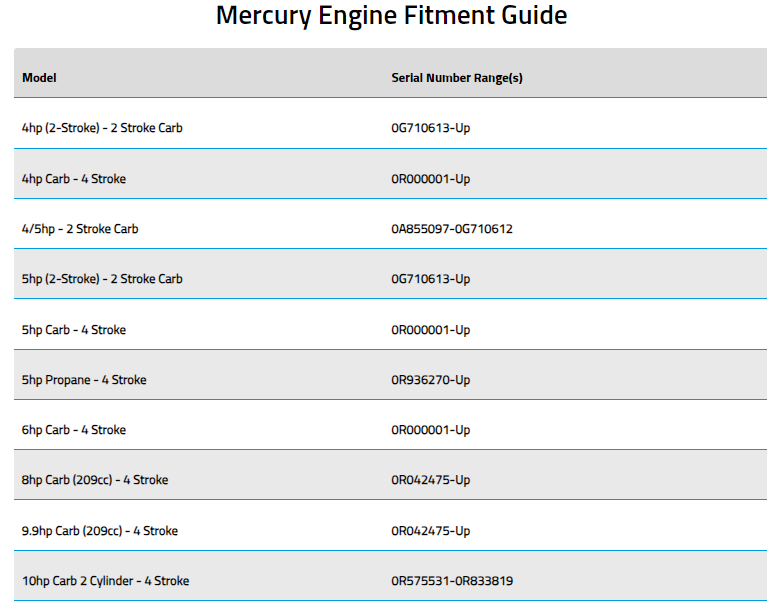767x604 pixels.
Task: Select the 9.9hp Carb (209cc) - 4 Stroke model
Action: [x=99, y=531]
